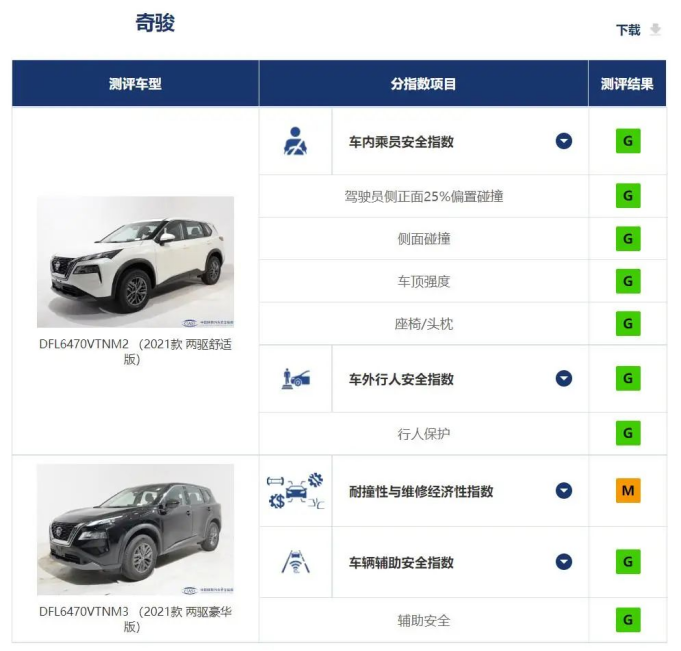
Task: Click the 座椅/头枕 row text
Action: pos(424,324)
